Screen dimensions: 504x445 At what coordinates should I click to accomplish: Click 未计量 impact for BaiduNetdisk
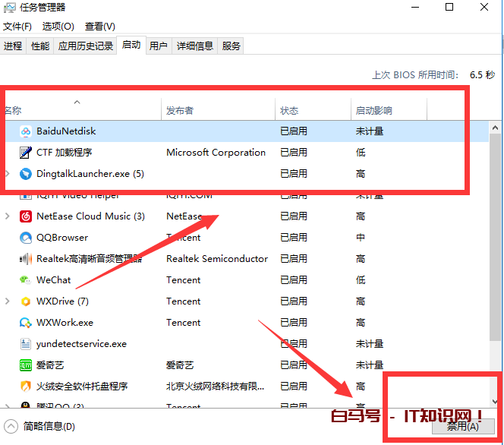click(x=370, y=131)
